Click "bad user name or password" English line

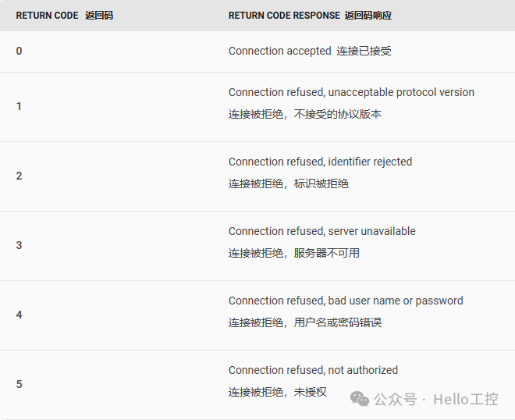coord(346,301)
